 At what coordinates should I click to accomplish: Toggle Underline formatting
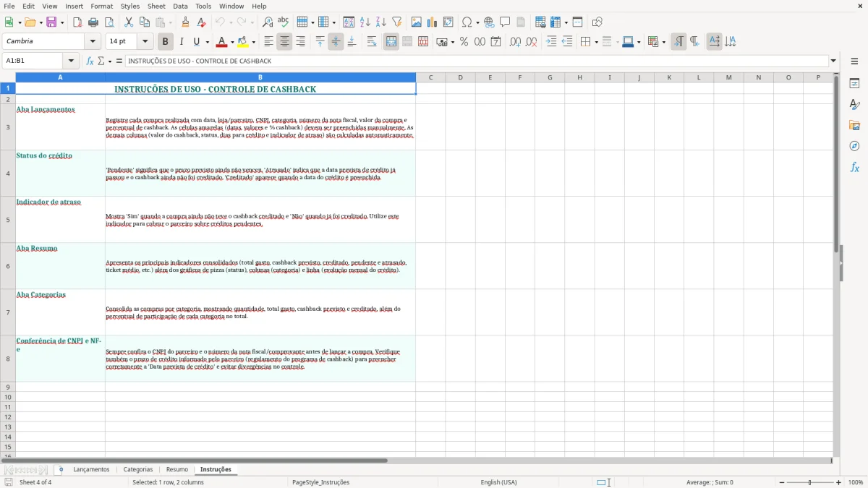(197, 42)
